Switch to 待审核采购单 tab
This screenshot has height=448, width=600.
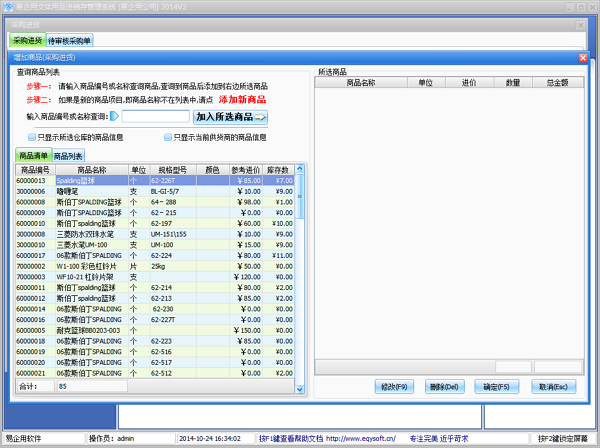(69, 41)
